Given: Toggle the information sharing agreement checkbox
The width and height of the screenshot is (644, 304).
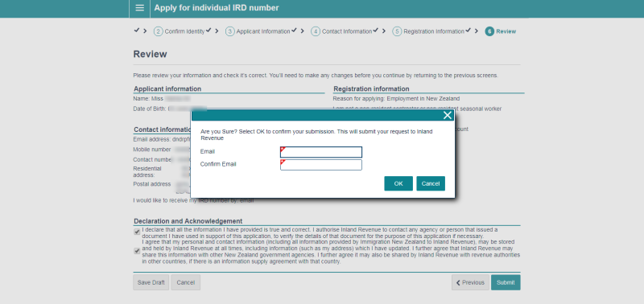Looking at the screenshot, I should click(137, 251).
